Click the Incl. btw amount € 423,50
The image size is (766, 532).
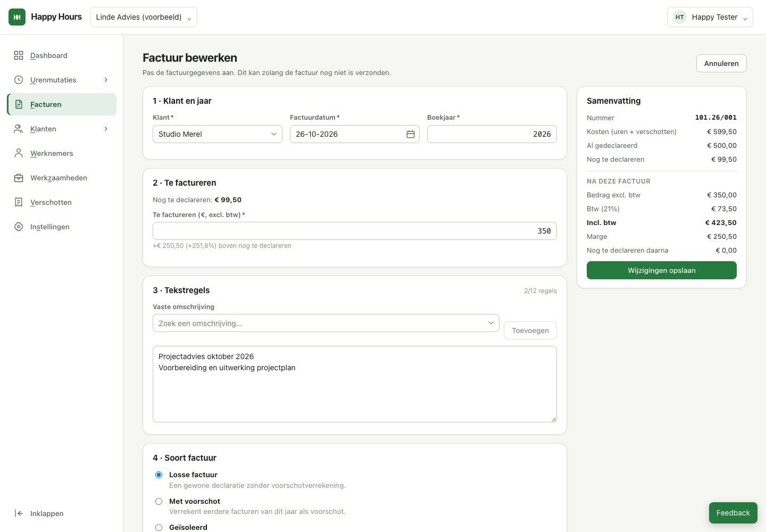tap(721, 223)
